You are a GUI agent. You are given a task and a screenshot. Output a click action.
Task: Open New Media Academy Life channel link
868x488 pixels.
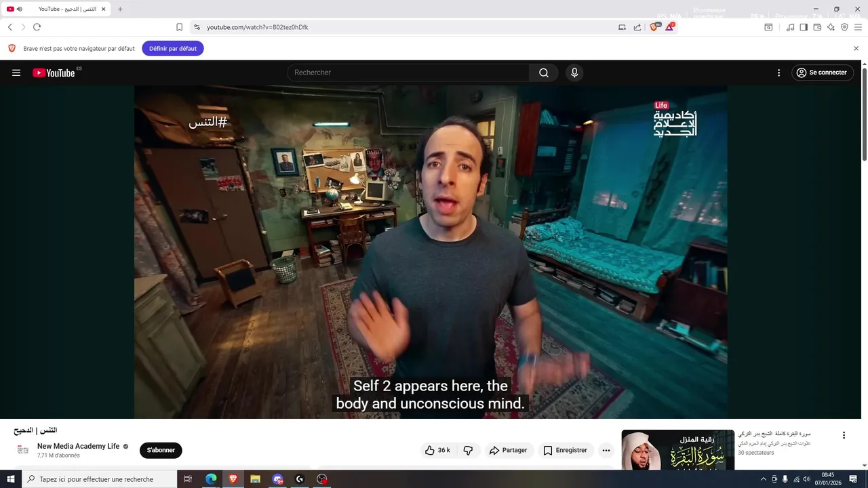click(78, 446)
